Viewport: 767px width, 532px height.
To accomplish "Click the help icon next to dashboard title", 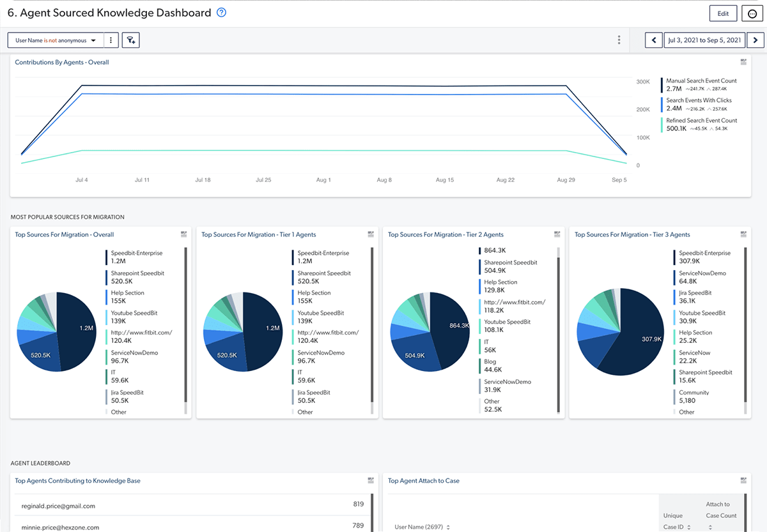I will [222, 13].
